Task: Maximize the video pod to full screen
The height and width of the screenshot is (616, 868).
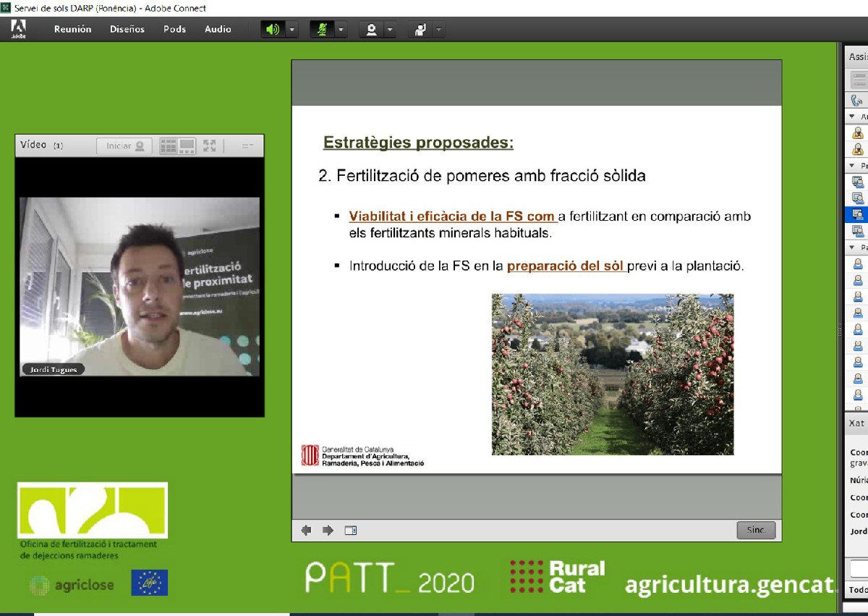Action: click(x=210, y=146)
